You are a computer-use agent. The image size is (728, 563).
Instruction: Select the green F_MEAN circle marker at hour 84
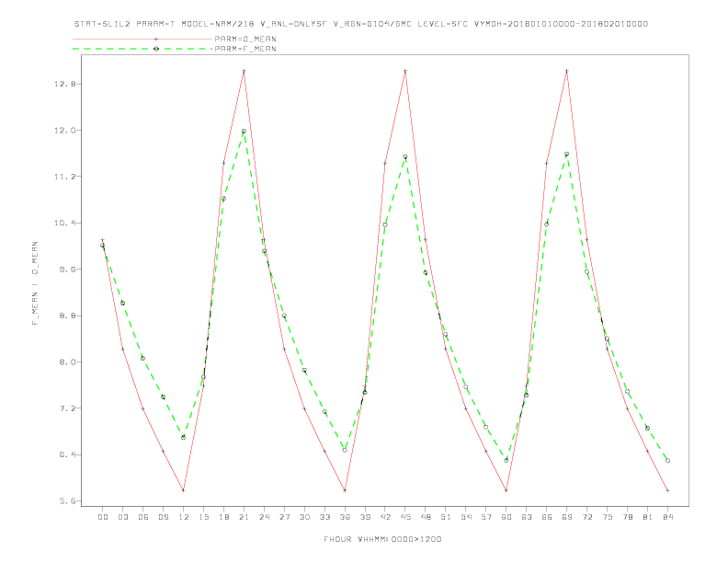667,460
